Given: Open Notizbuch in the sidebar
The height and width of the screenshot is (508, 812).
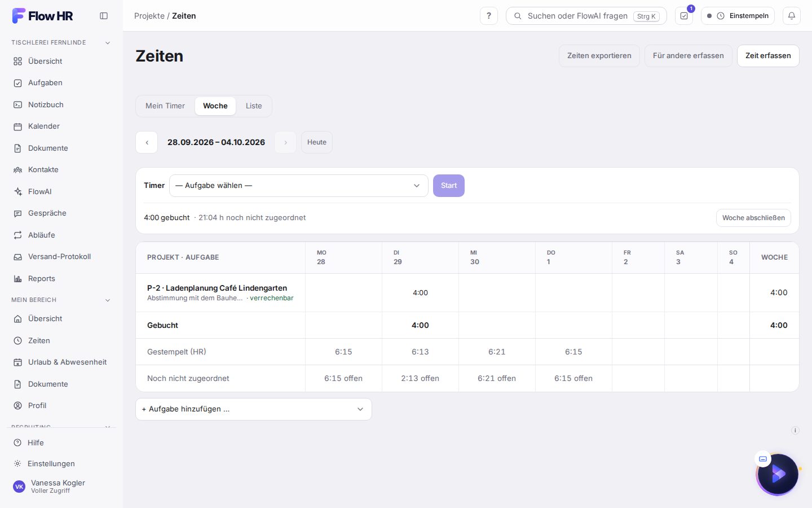Looking at the screenshot, I should point(61,104).
